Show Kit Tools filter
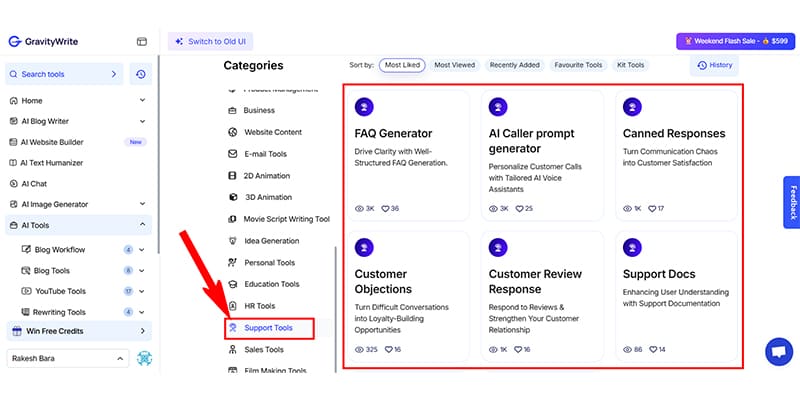800x400 pixels. pyautogui.click(x=630, y=65)
